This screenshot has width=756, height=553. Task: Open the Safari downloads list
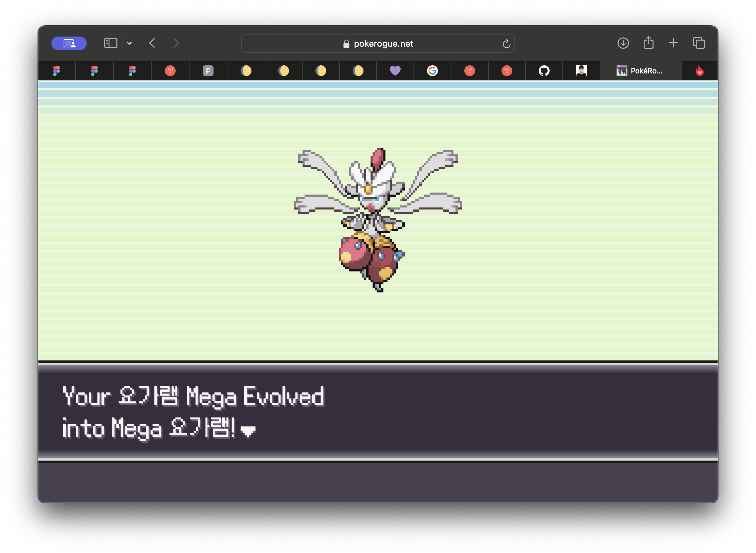point(623,43)
